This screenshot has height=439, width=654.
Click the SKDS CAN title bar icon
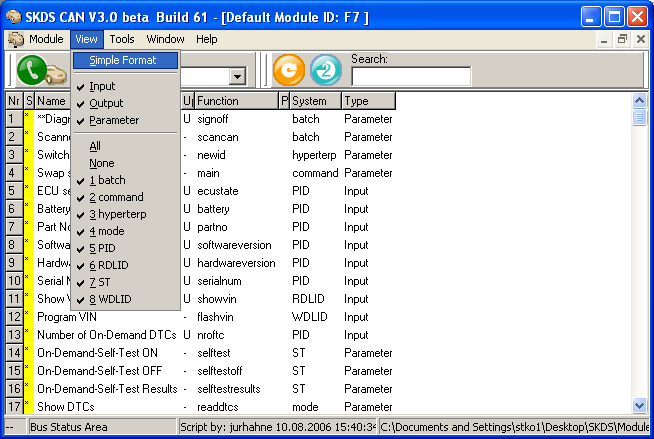click(14, 15)
